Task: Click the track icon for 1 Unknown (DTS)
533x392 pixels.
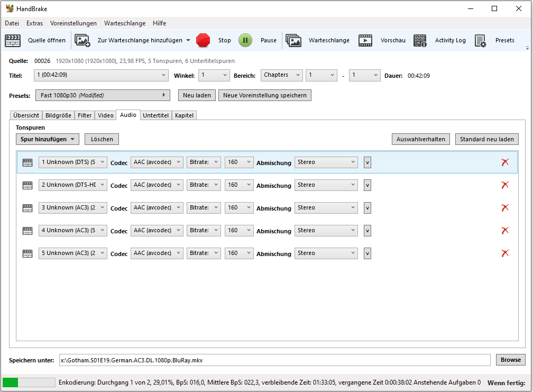Action: click(x=27, y=162)
